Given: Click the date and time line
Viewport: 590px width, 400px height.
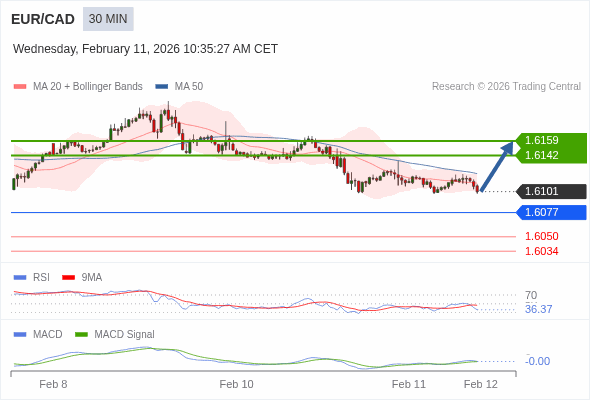Looking at the screenshot, I should pos(145,49).
